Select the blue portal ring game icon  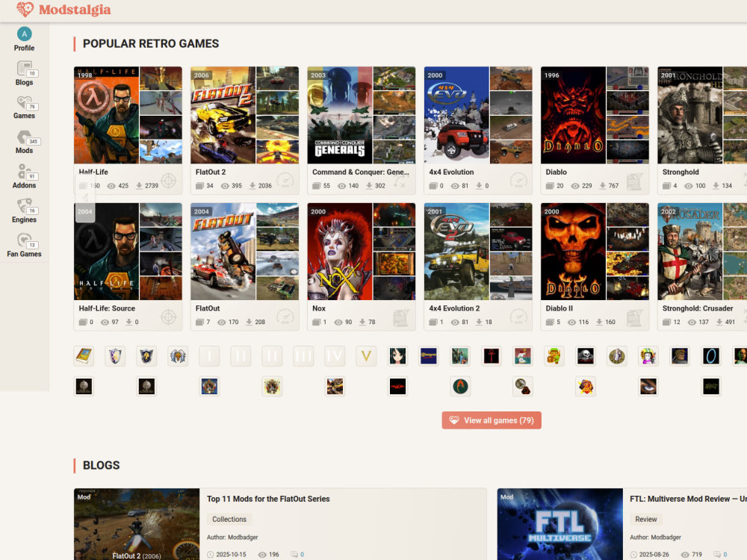tap(711, 355)
